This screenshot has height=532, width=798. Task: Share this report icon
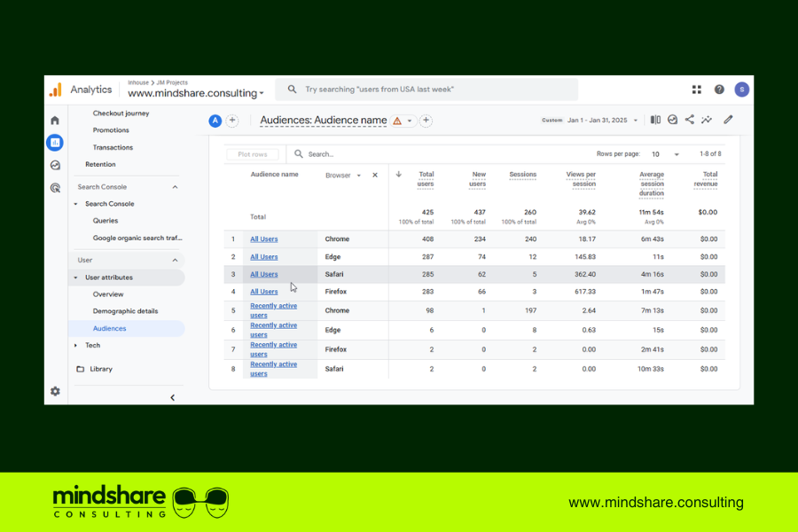click(x=690, y=120)
